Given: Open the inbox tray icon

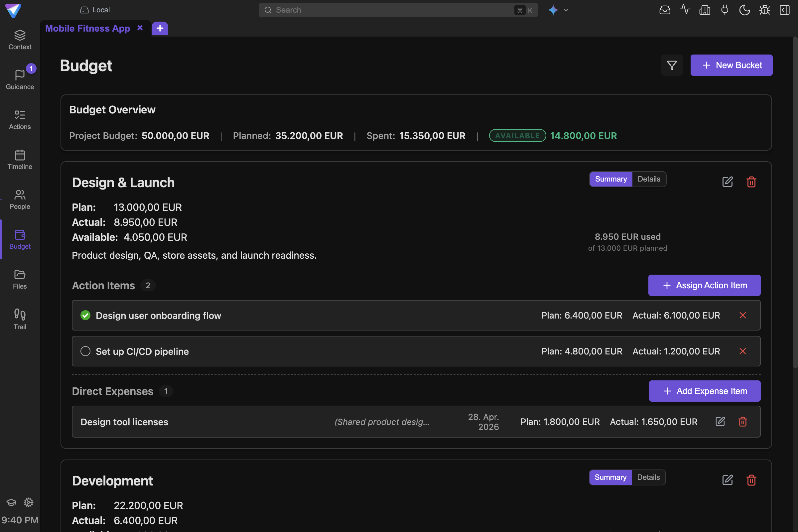Looking at the screenshot, I should pyautogui.click(x=665, y=10).
